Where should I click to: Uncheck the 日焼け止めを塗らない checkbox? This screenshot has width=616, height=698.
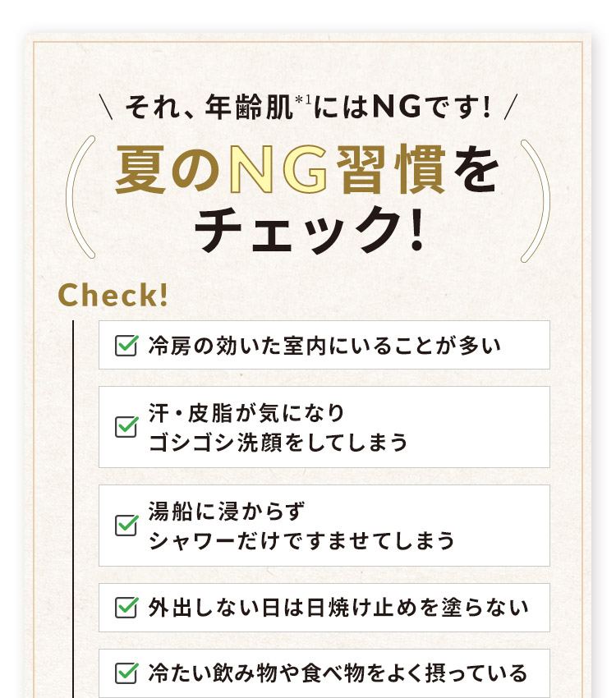click(126, 607)
